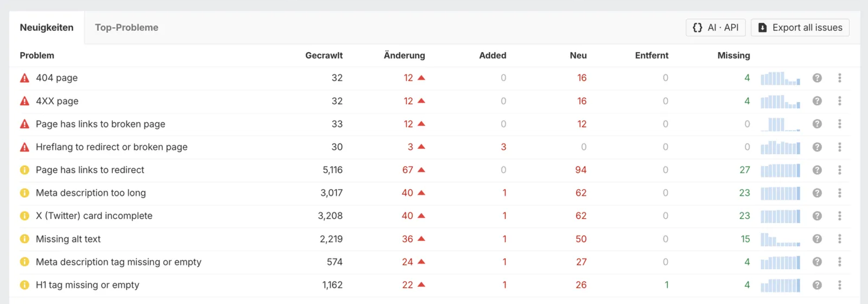Click the history bar chart for 404 page
The width and height of the screenshot is (868, 304).
(780, 78)
